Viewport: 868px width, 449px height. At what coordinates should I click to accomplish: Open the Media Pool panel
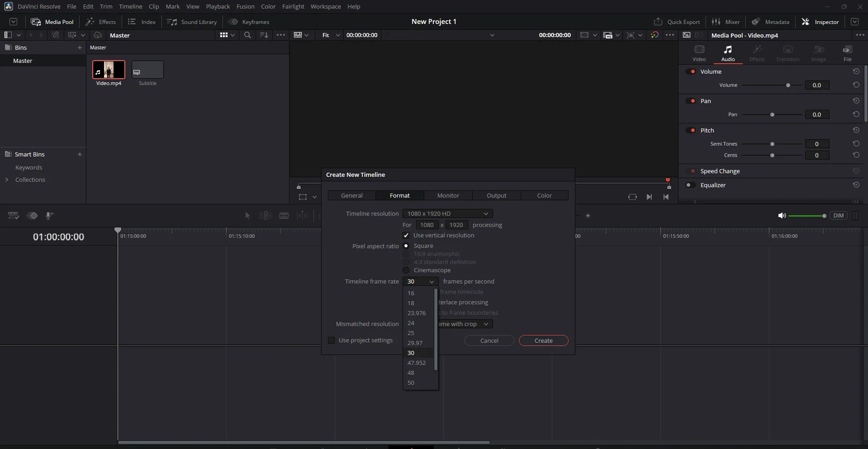[52, 22]
